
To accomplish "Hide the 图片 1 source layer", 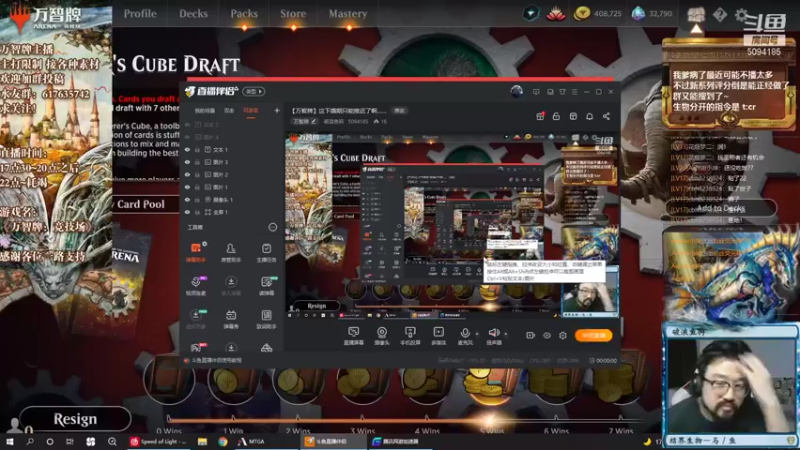I will 187,187.
